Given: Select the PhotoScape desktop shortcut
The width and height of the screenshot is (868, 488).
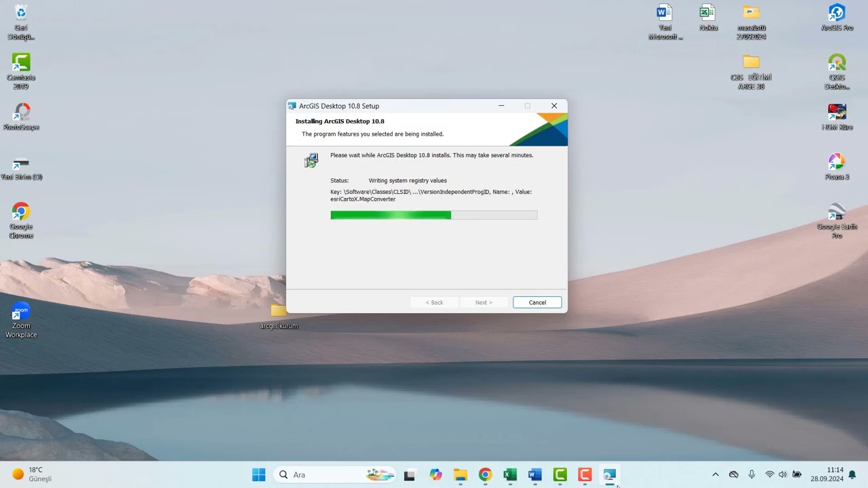Looking at the screenshot, I should tap(21, 117).
